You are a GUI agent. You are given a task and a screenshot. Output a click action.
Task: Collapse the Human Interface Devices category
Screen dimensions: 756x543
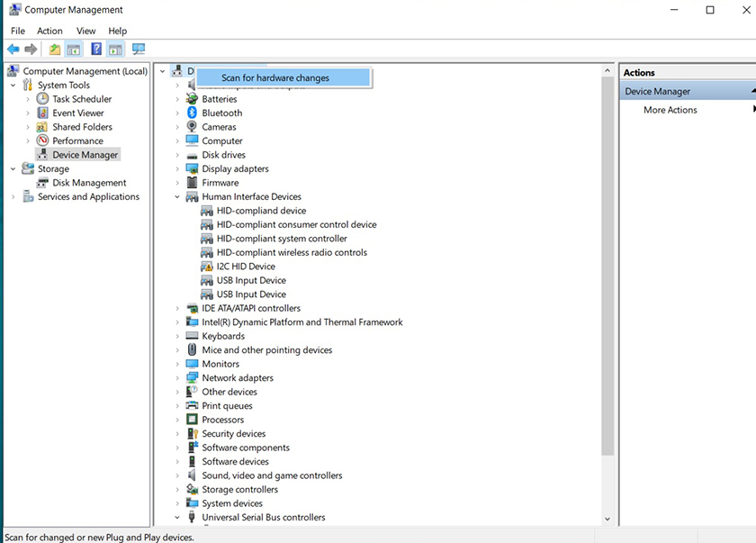(x=178, y=196)
